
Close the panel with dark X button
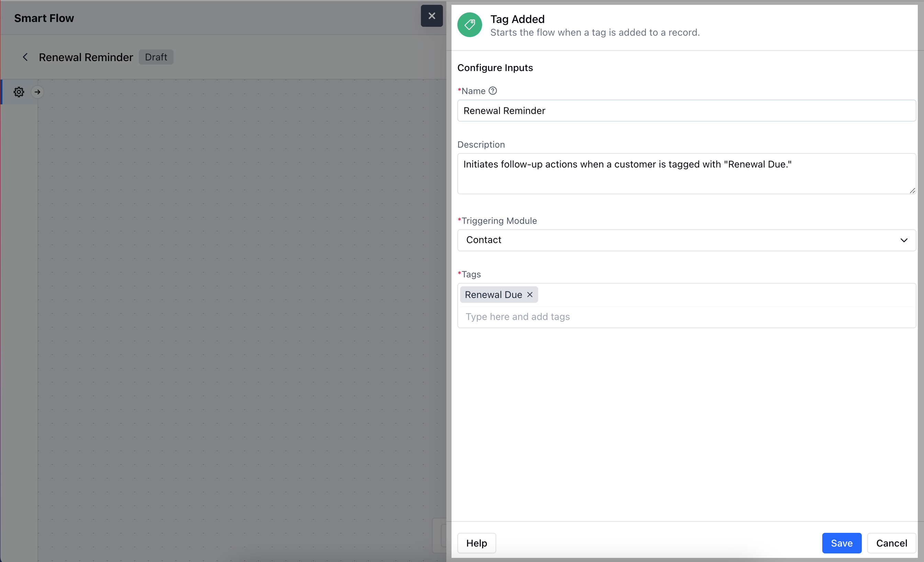coord(431,16)
